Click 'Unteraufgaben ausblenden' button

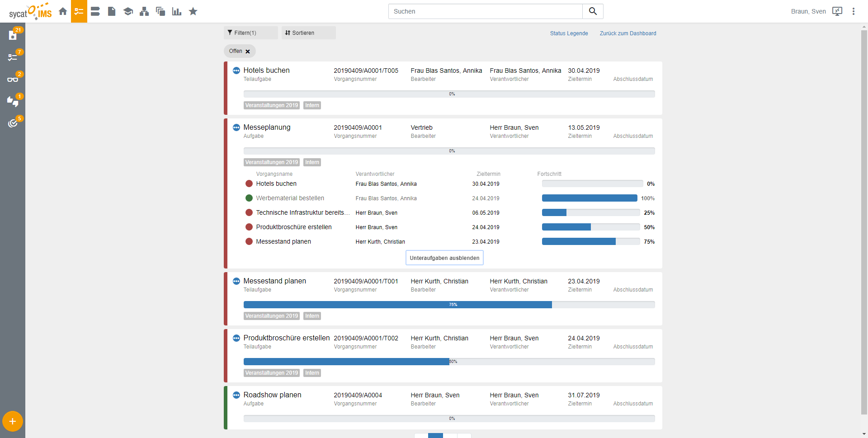pos(444,258)
